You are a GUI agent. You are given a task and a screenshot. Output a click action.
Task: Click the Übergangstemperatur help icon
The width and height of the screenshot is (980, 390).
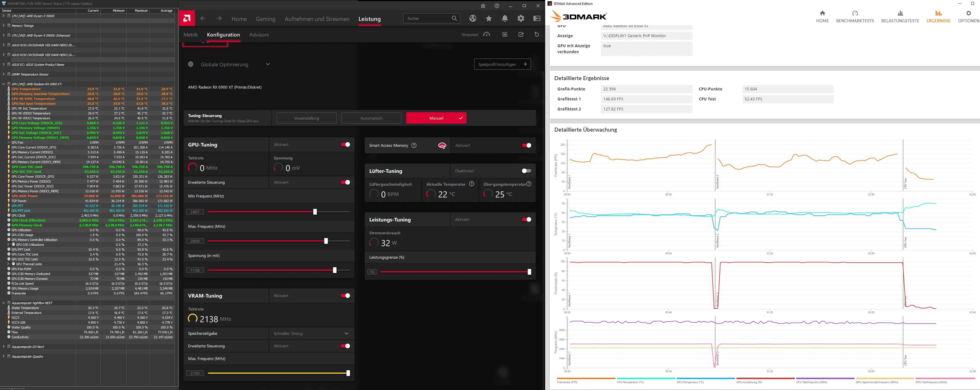(529, 184)
